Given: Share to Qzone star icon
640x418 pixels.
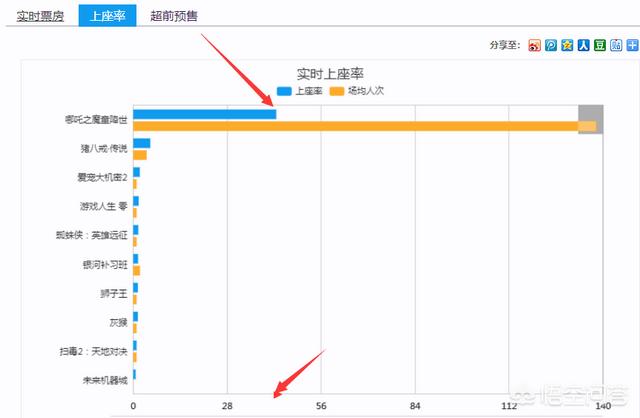Looking at the screenshot, I should click(x=567, y=46).
